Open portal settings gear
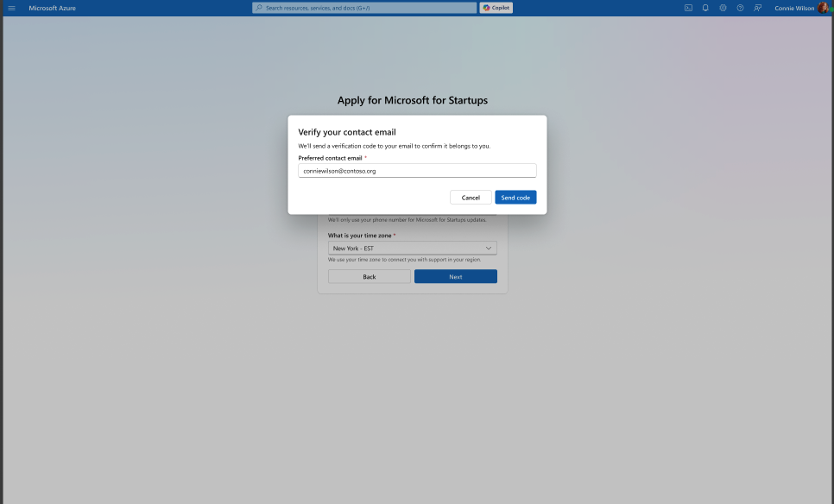The width and height of the screenshot is (834, 504). (723, 8)
